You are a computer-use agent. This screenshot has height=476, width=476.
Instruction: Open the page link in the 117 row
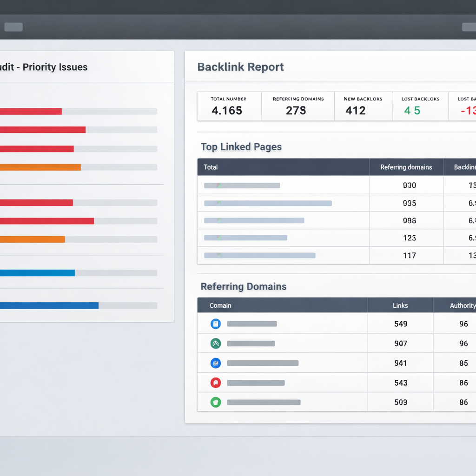pos(259,255)
